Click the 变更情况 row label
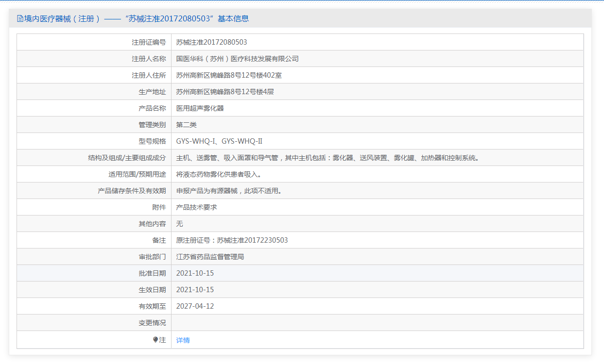This screenshot has height=364, width=604. click(152, 323)
